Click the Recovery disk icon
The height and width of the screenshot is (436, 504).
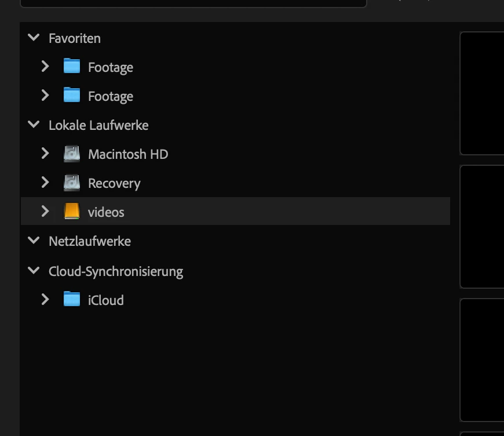72,183
